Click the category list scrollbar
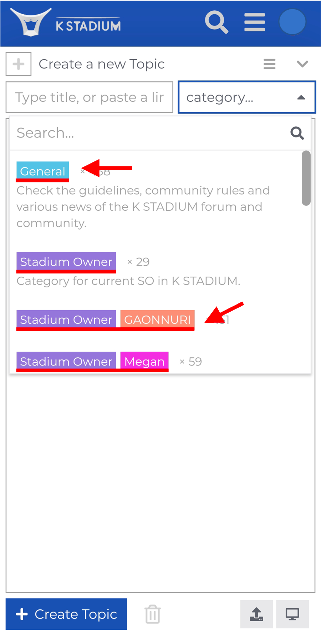 [306, 178]
